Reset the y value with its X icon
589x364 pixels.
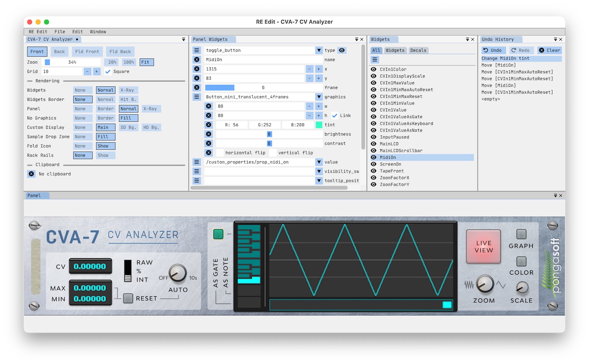click(x=197, y=78)
